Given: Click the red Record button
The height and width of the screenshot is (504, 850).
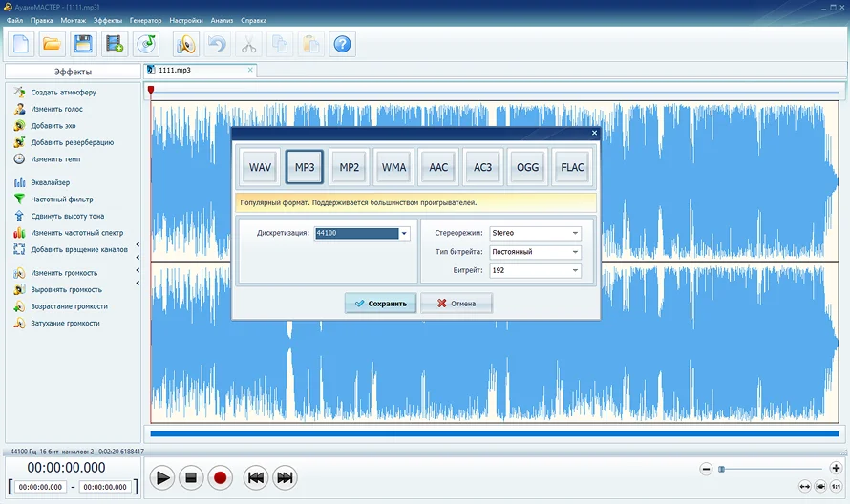Looking at the screenshot, I should pos(220,477).
